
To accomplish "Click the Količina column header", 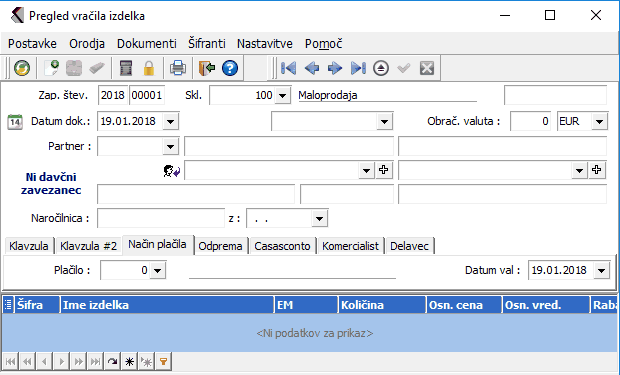I will [382, 305].
